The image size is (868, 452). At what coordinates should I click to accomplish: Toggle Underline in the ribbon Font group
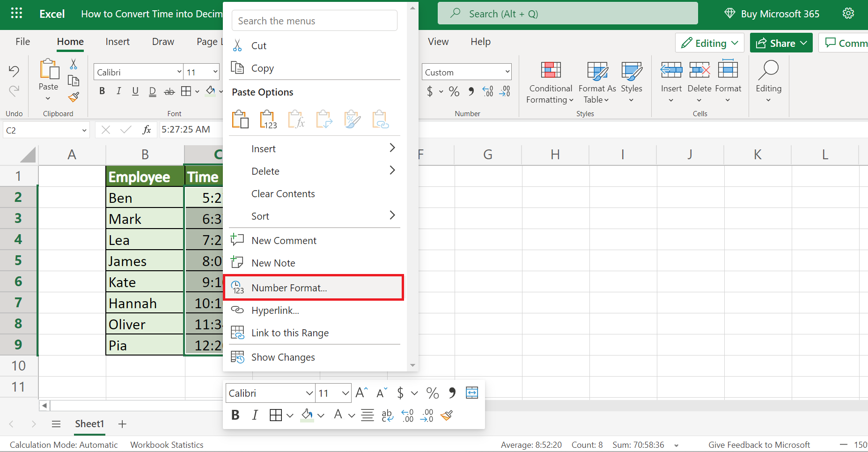(135, 91)
